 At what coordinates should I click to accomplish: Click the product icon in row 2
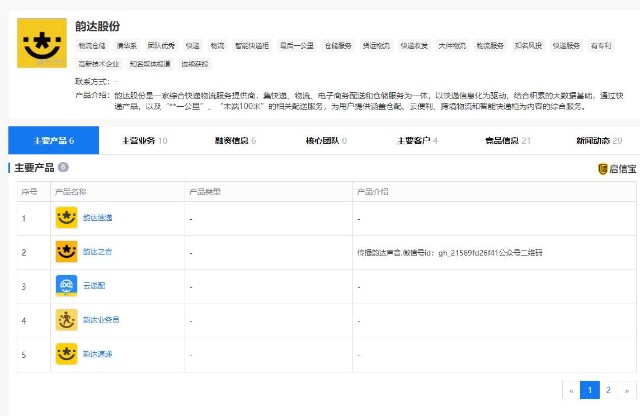point(66,251)
